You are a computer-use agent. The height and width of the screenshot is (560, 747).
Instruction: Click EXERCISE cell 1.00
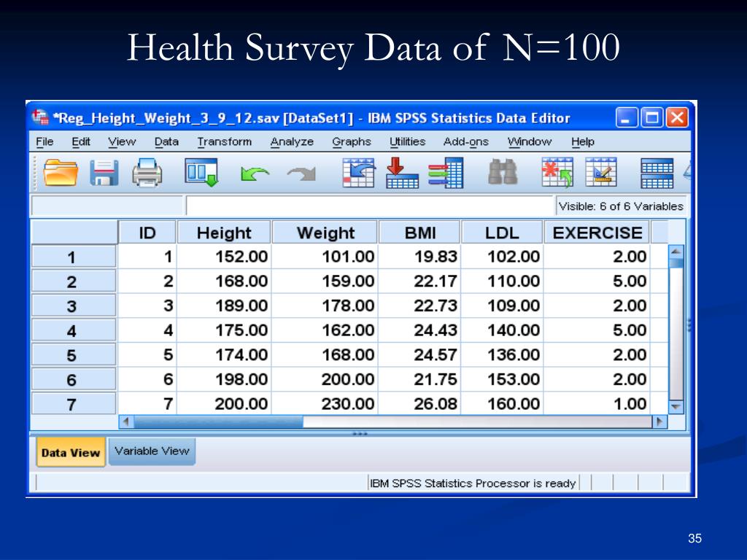pyautogui.click(x=597, y=404)
